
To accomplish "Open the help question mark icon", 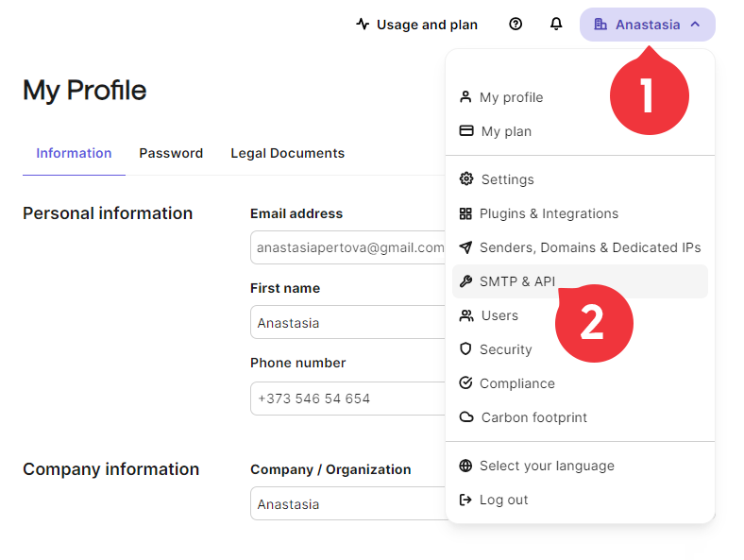I will click(x=516, y=24).
